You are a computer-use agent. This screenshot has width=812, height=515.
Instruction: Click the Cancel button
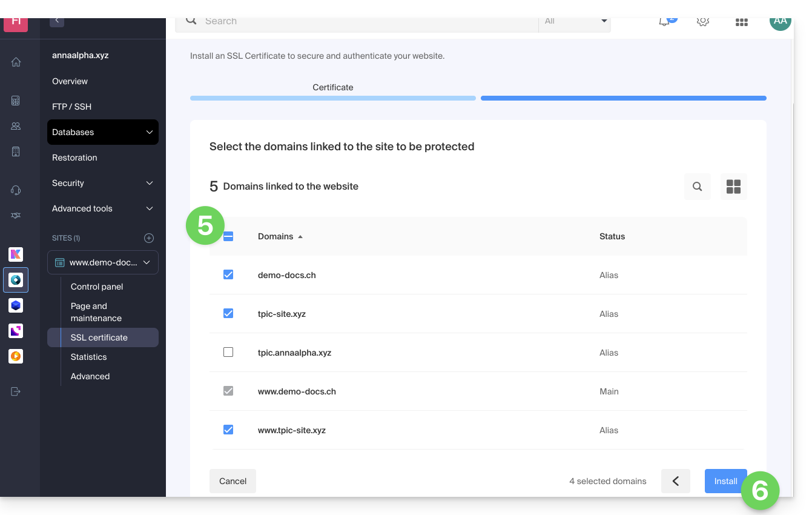pos(233,481)
